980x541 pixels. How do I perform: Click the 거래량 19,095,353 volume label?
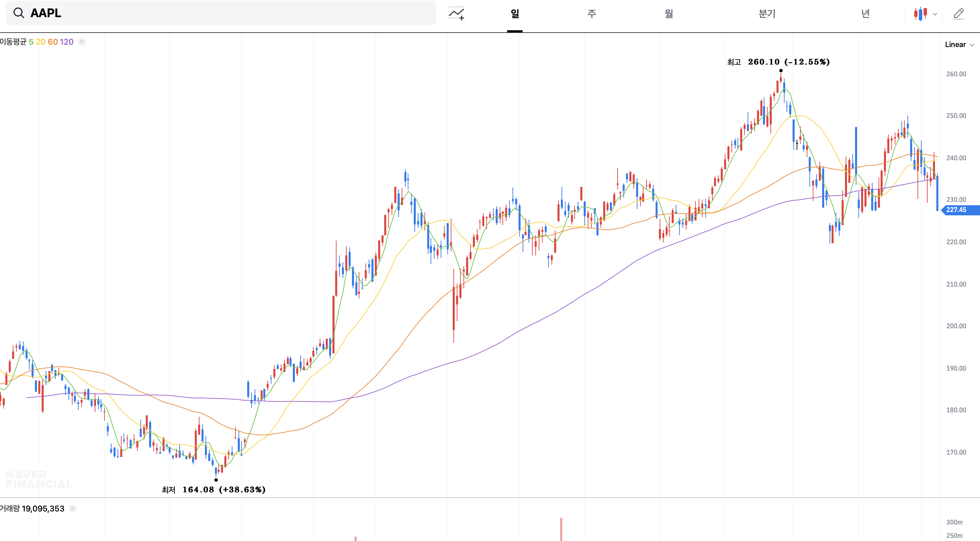click(x=32, y=509)
